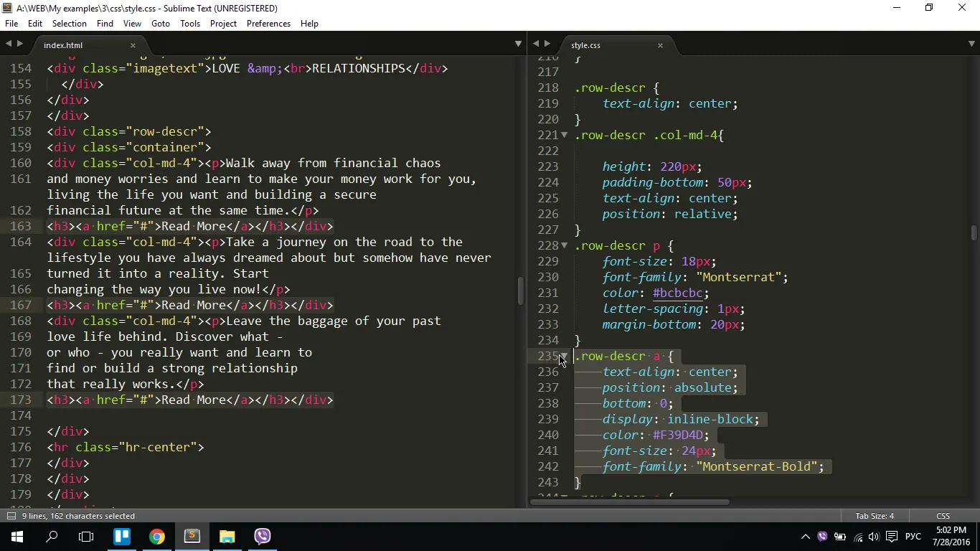980x551 pixels.
Task: Open the Find menu
Action: coord(105,24)
